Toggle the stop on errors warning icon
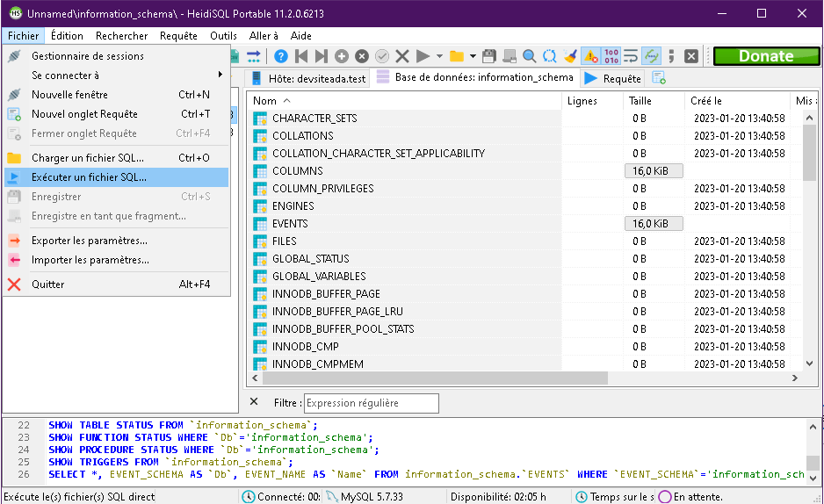The width and height of the screenshot is (824, 504). (590, 56)
